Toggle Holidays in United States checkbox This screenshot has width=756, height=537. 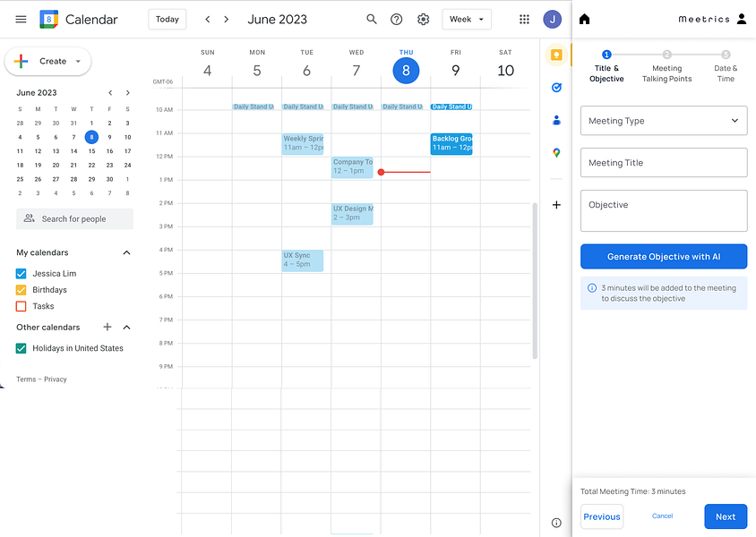point(21,348)
